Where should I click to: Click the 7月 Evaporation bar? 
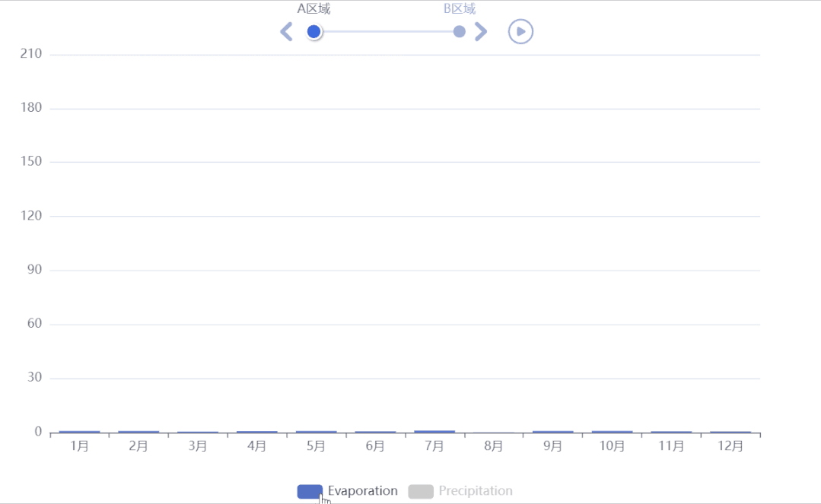434,431
